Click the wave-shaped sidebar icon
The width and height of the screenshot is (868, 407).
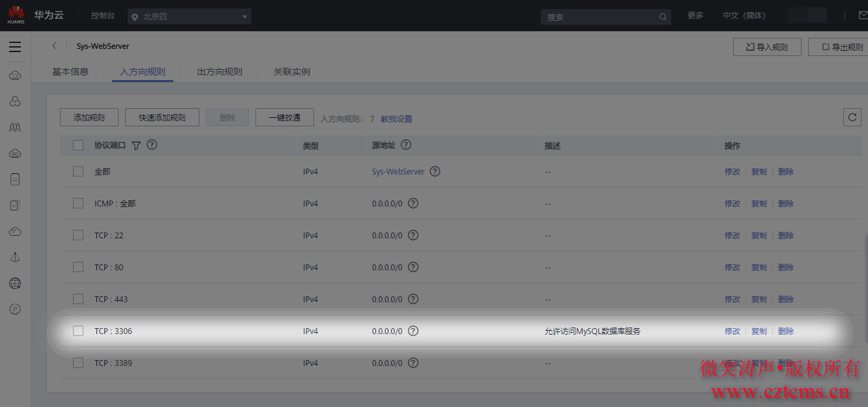(15, 127)
